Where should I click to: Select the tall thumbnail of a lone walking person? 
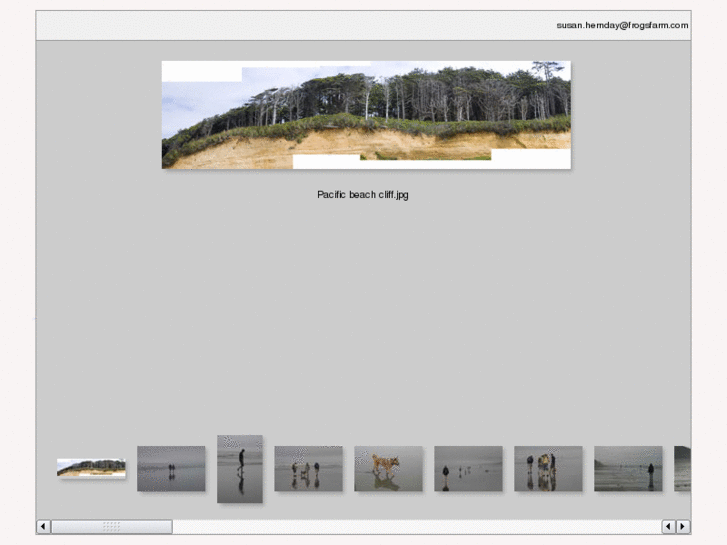coord(240,468)
